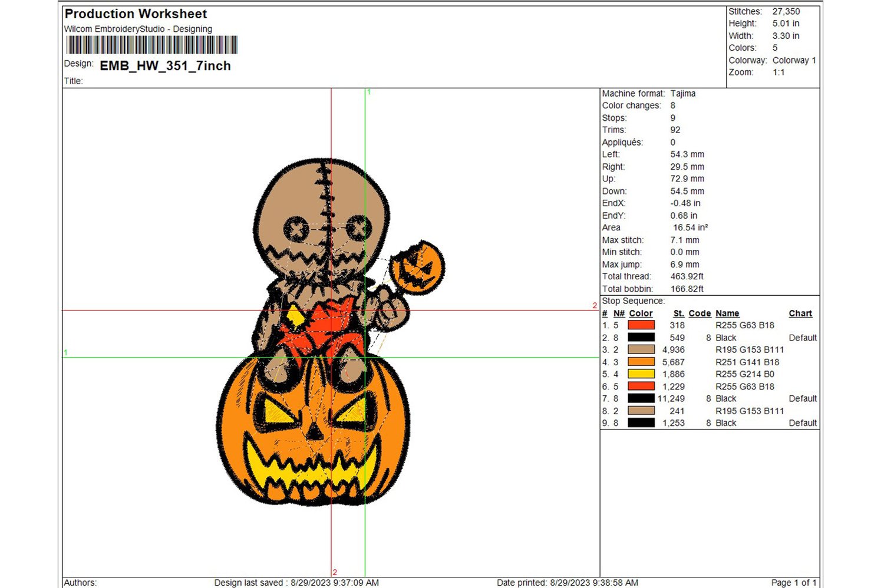
Task: Select the "Black" name in stop row 7
Action: (726, 399)
